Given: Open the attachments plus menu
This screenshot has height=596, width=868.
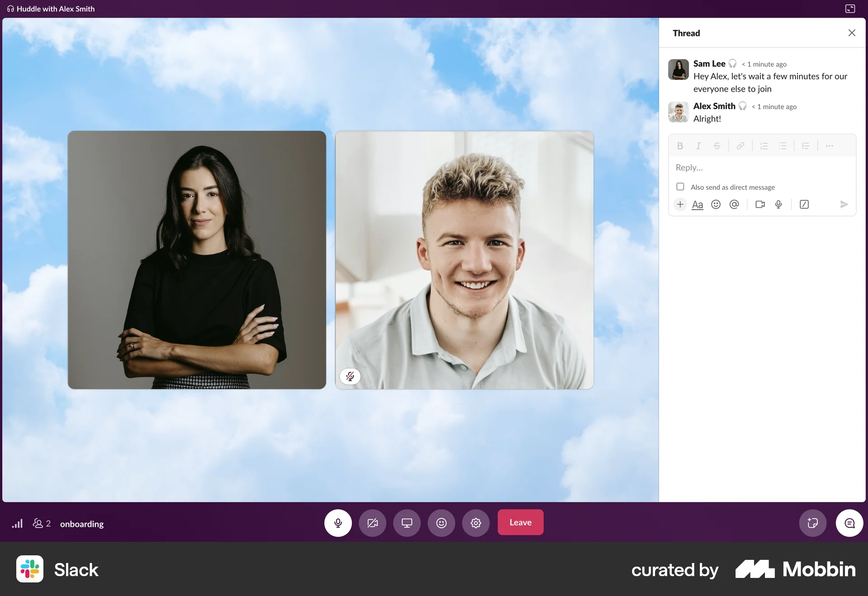Looking at the screenshot, I should (x=680, y=204).
